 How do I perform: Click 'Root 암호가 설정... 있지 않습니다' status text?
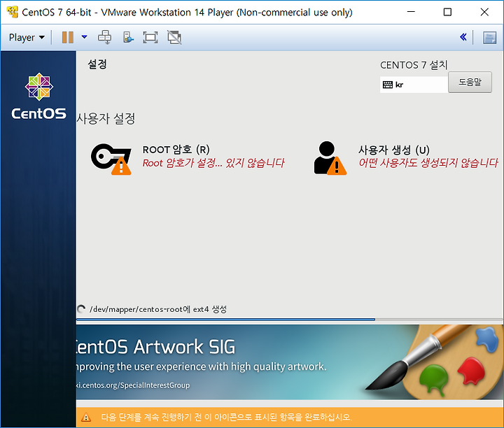213,163
